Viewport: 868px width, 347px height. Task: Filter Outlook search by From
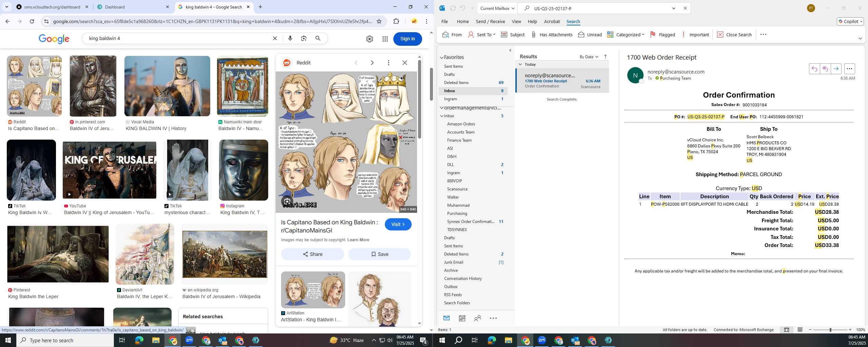pyautogui.click(x=452, y=35)
